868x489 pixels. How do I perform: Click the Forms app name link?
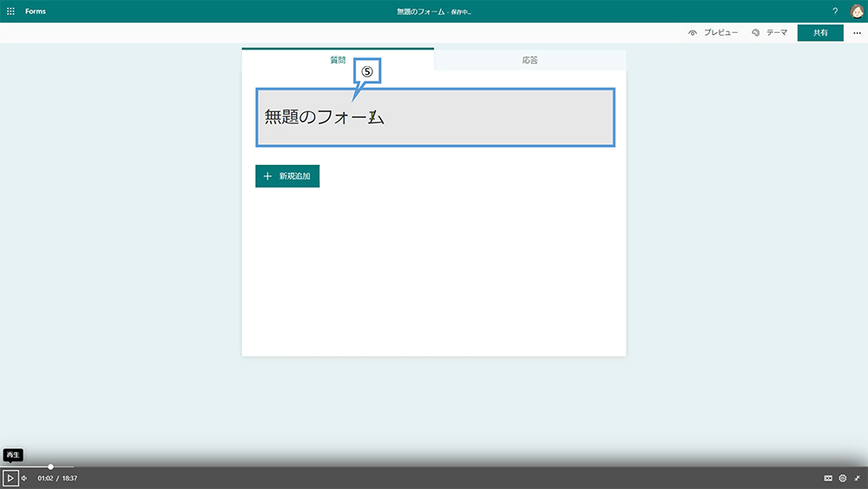point(36,11)
